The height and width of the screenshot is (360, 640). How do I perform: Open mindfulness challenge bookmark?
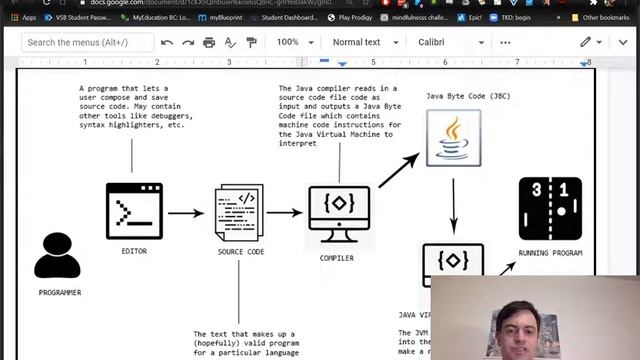(414, 18)
